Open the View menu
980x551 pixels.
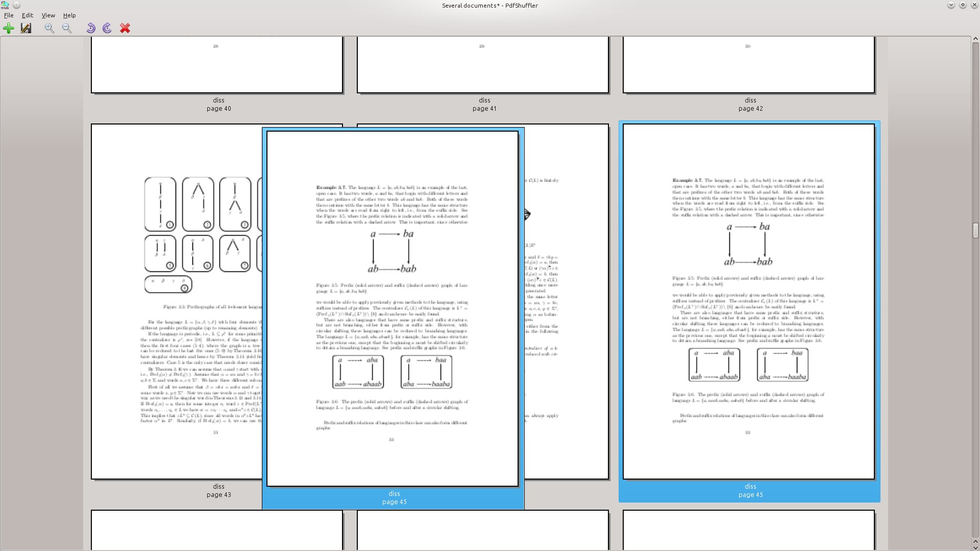[48, 15]
